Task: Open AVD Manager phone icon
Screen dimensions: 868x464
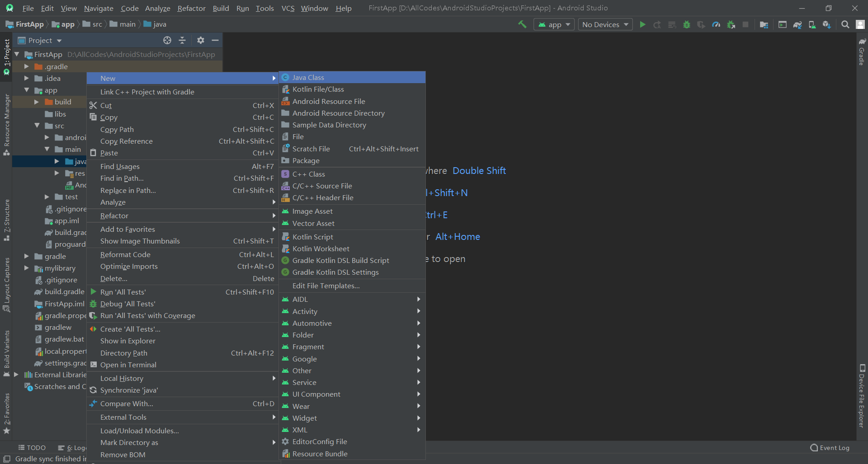Action: (812, 24)
